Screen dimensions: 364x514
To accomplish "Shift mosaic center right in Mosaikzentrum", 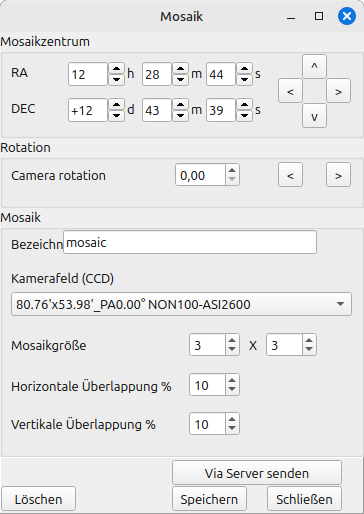I will pos(338,91).
